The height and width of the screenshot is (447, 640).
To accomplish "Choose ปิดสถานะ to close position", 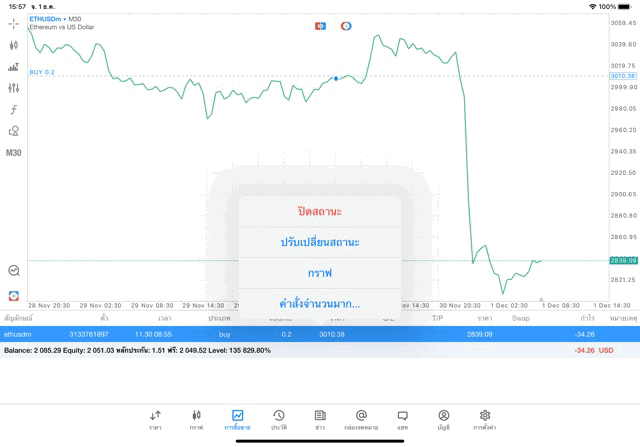I will (x=320, y=212).
